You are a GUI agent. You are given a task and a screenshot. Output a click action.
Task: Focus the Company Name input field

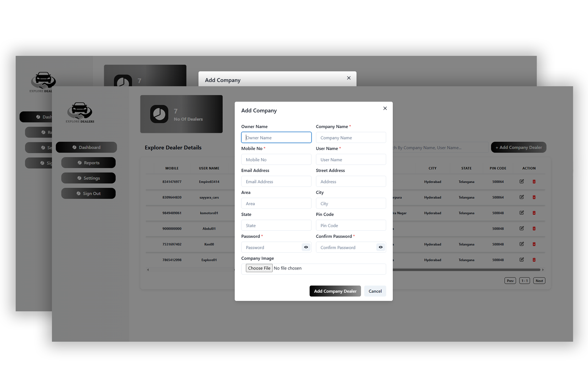[x=351, y=138]
